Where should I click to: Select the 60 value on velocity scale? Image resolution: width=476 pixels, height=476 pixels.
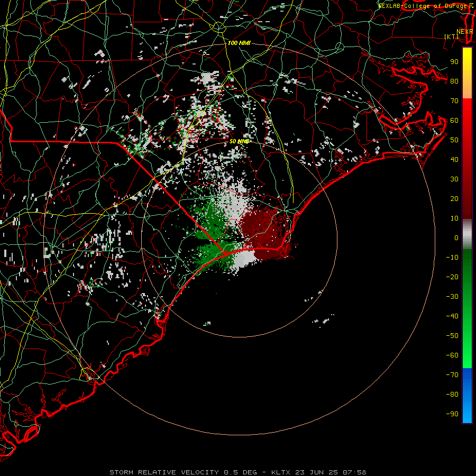[x=454, y=120]
